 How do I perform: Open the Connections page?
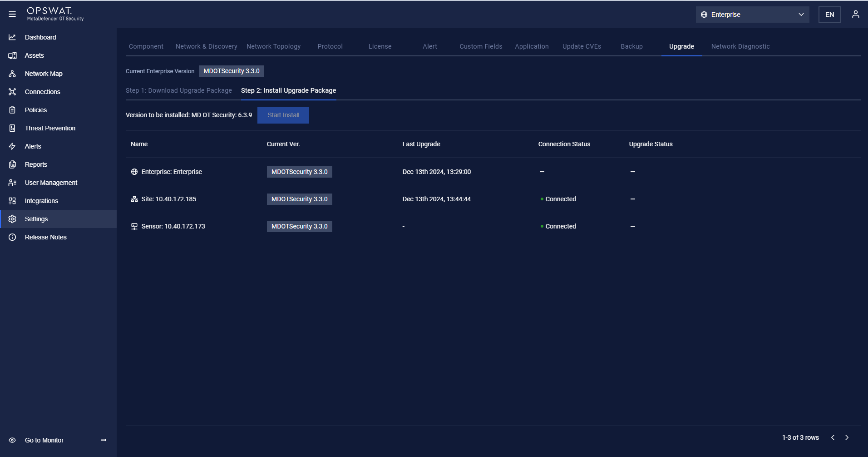coord(42,92)
